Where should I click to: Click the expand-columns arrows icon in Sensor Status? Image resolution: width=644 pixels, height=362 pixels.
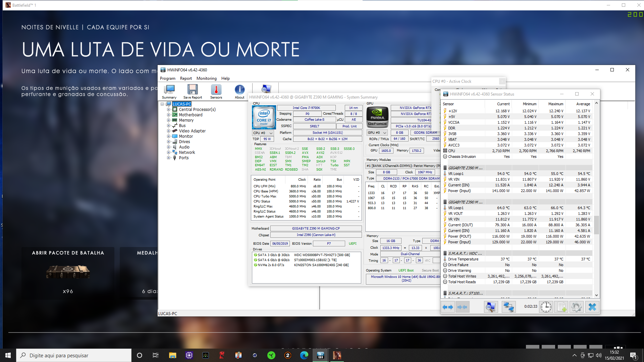448,307
